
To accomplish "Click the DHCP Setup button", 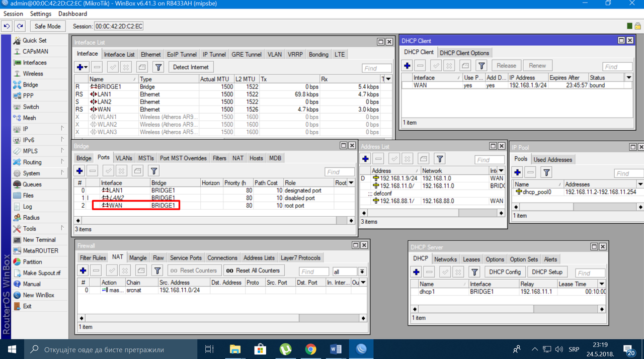I will (547, 272).
